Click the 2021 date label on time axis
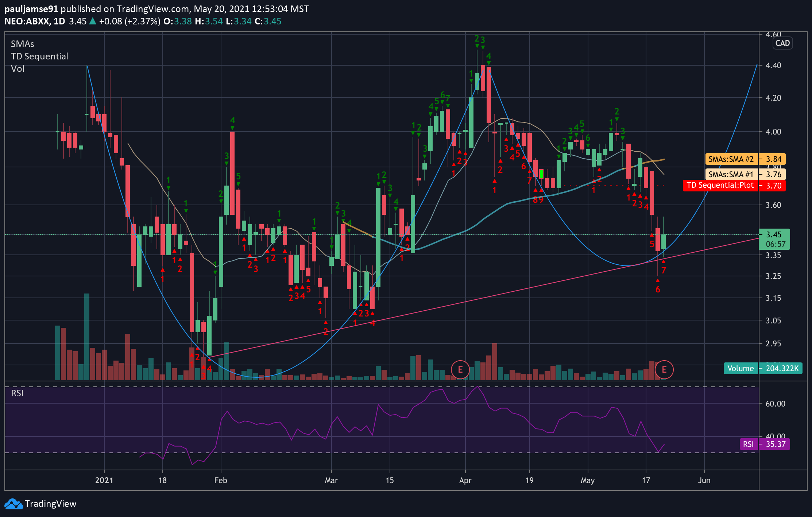This screenshot has height=517, width=812. click(x=104, y=480)
